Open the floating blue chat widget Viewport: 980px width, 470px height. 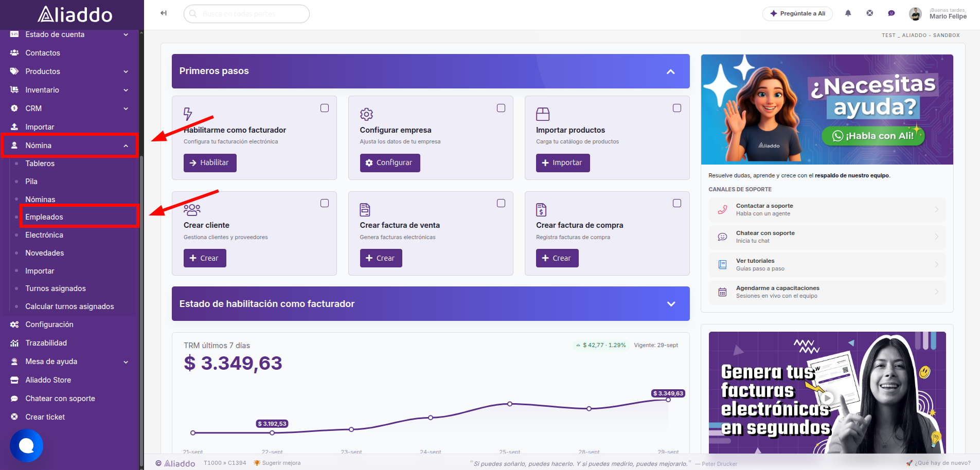coord(26,445)
